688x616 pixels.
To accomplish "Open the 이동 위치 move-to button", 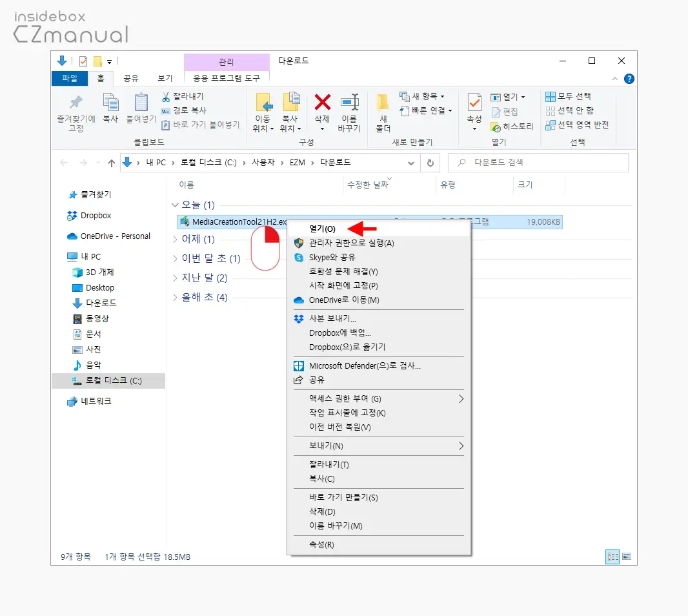I will [263, 112].
